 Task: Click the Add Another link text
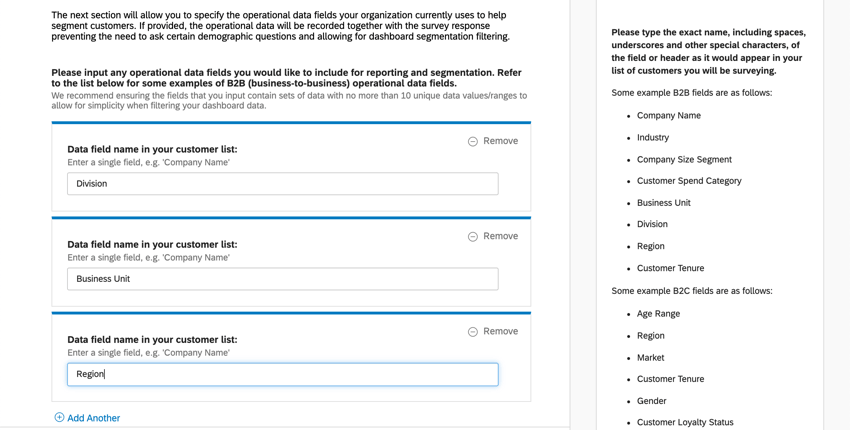coord(93,418)
